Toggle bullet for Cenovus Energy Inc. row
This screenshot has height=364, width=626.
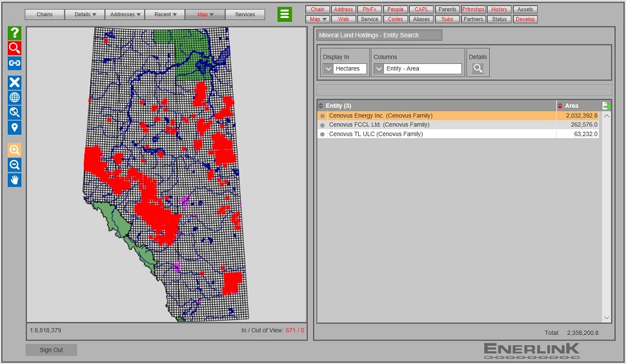click(322, 116)
